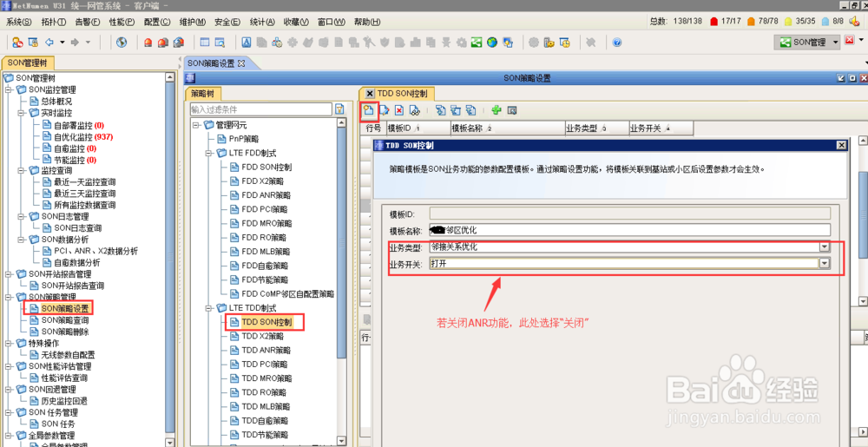
Task: Click strategy tree scrollbar down arrow
Action: point(341,441)
